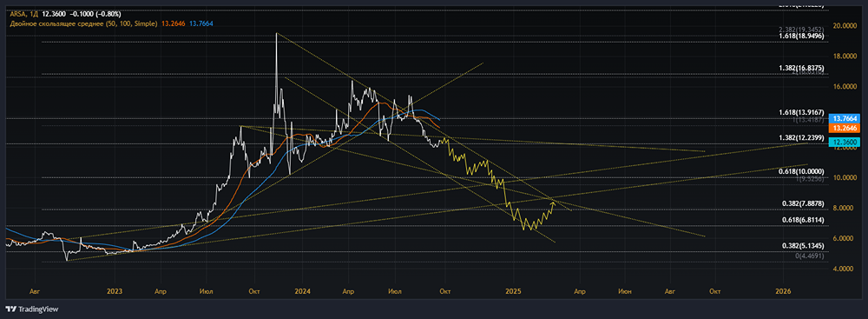Viewport: 868px width, 319px height.
Task: Click the 18.0000 price scale tick
Action: click(845, 56)
